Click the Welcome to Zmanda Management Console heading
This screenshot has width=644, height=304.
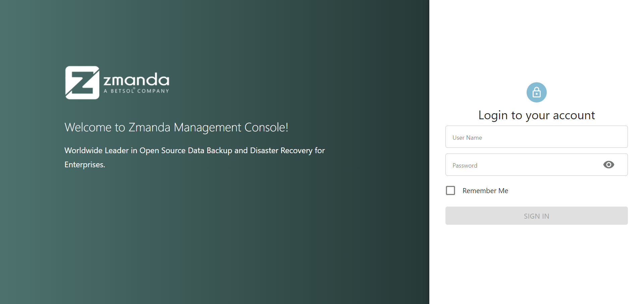tap(176, 127)
